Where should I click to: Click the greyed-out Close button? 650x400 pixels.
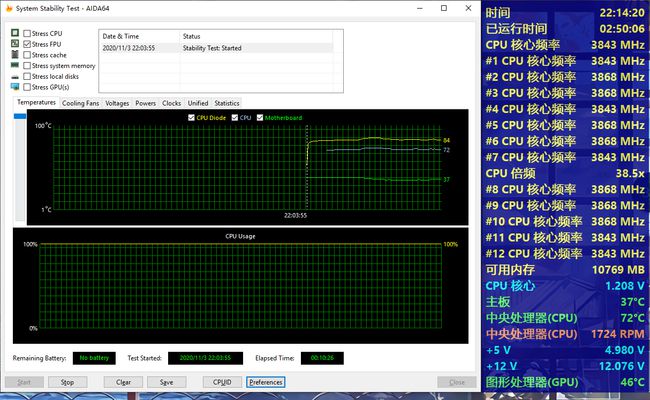pos(457,382)
